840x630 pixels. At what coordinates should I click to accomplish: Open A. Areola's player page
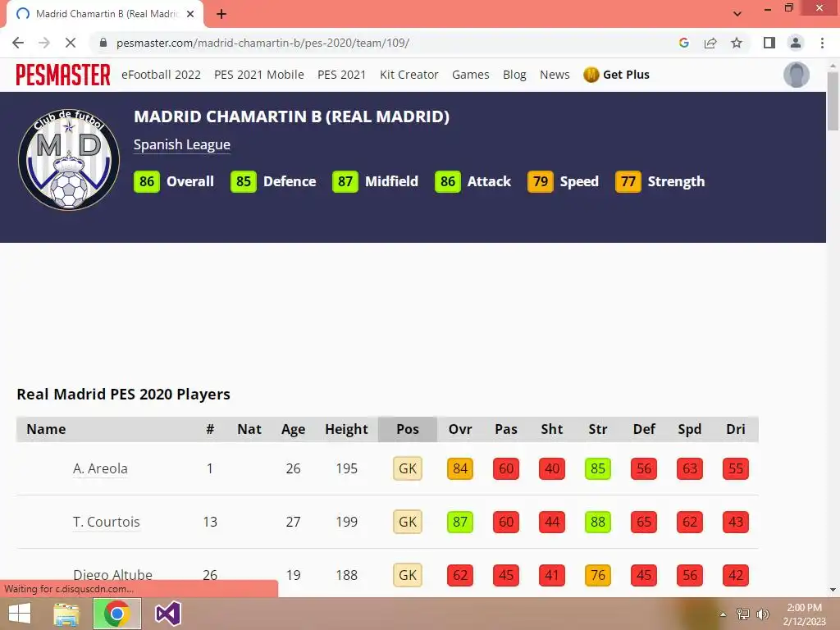tap(100, 468)
